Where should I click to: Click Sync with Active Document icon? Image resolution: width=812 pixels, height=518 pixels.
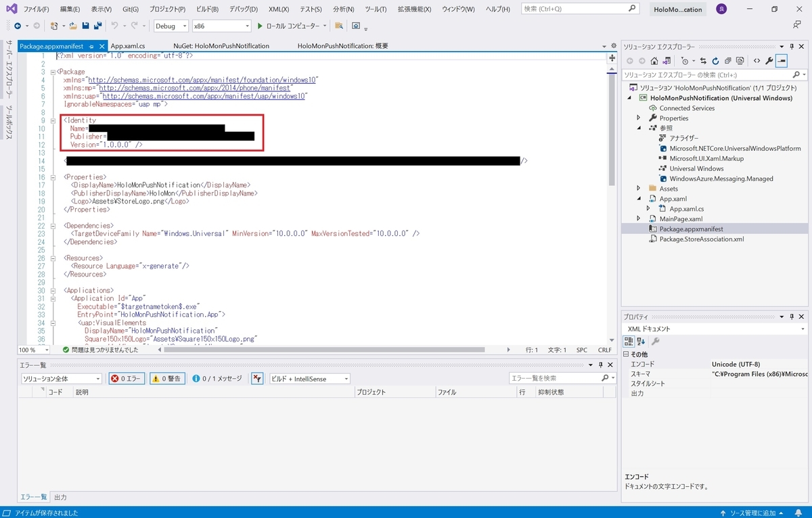click(703, 61)
